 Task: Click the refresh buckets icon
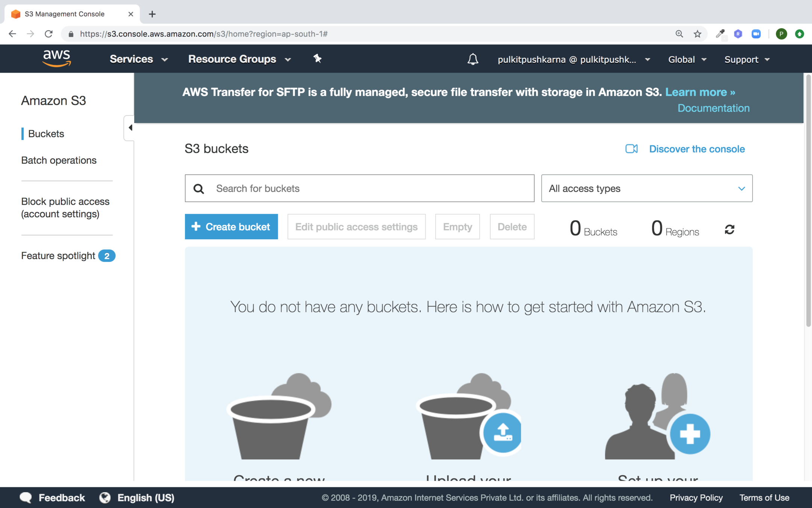coord(729,229)
